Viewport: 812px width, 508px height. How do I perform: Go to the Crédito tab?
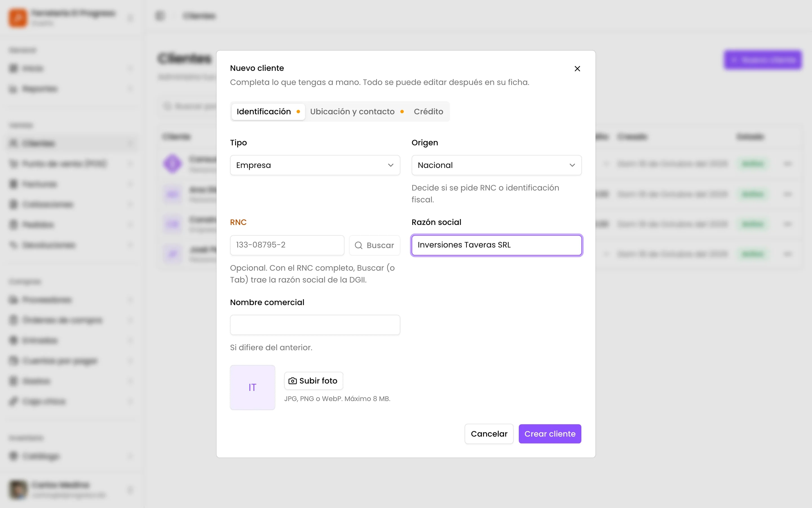(429, 111)
